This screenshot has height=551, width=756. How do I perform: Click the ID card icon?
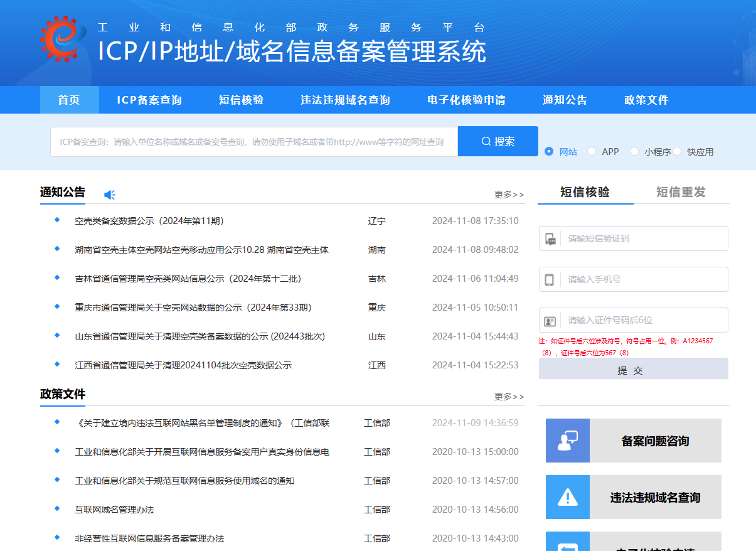click(x=550, y=321)
